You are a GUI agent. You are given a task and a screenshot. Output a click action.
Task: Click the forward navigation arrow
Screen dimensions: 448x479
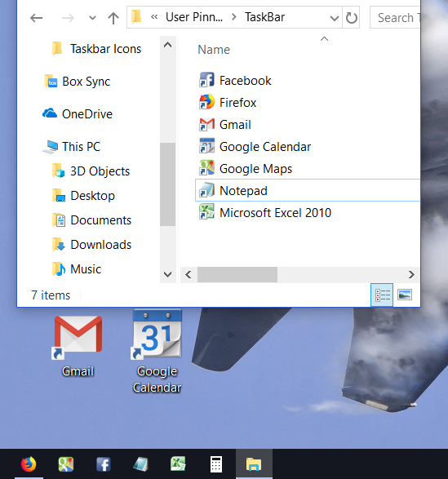click(x=68, y=18)
